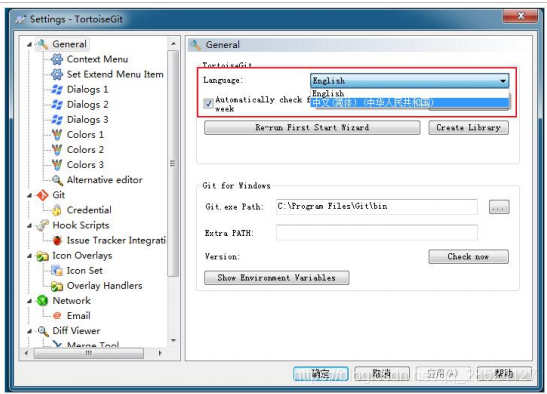
Task: Click Show Environment Variables button
Action: coord(276,278)
